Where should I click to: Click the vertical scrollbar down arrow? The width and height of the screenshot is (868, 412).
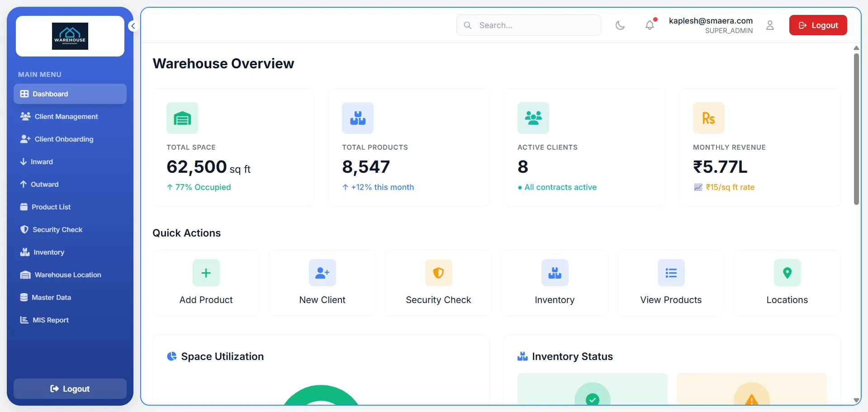pyautogui.click(x=856, y=400)
